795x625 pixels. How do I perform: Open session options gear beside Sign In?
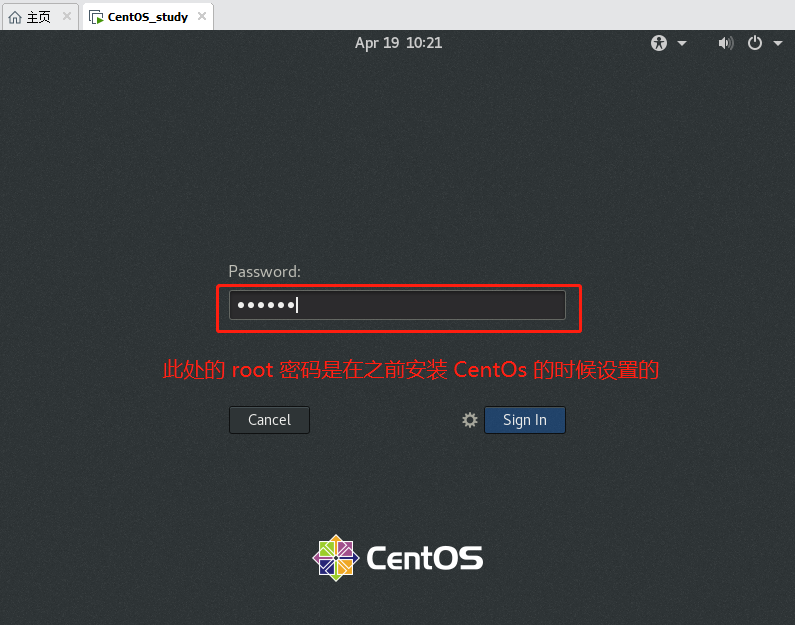tap(470, 420)
